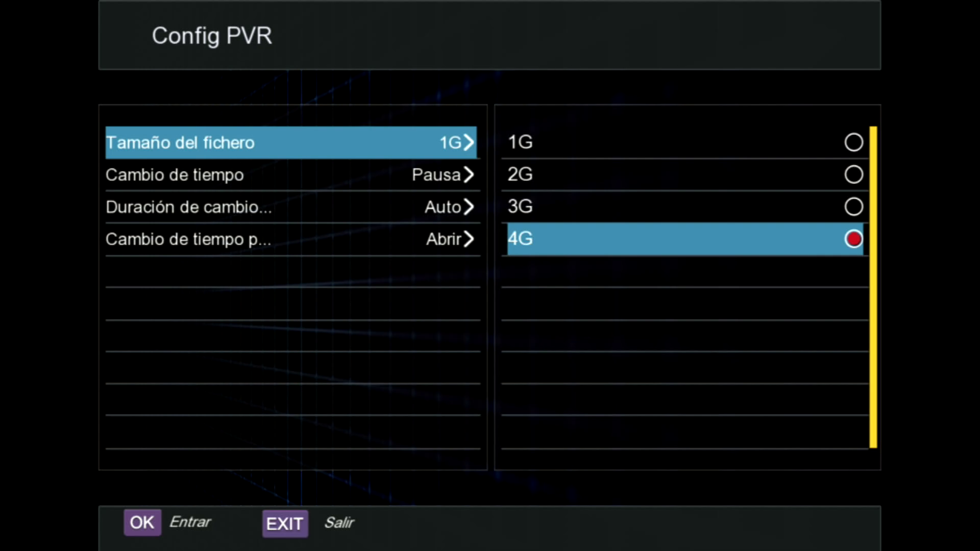
Task: Select the 2G radio button
Action: click(853, 174)
